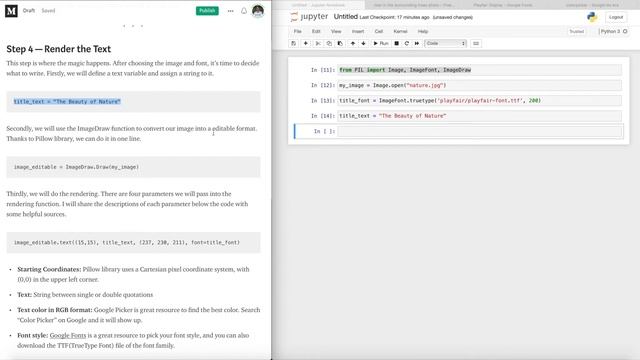Click the Text color in RGB format bullet

pyautogui.click(x=138, y=315)
